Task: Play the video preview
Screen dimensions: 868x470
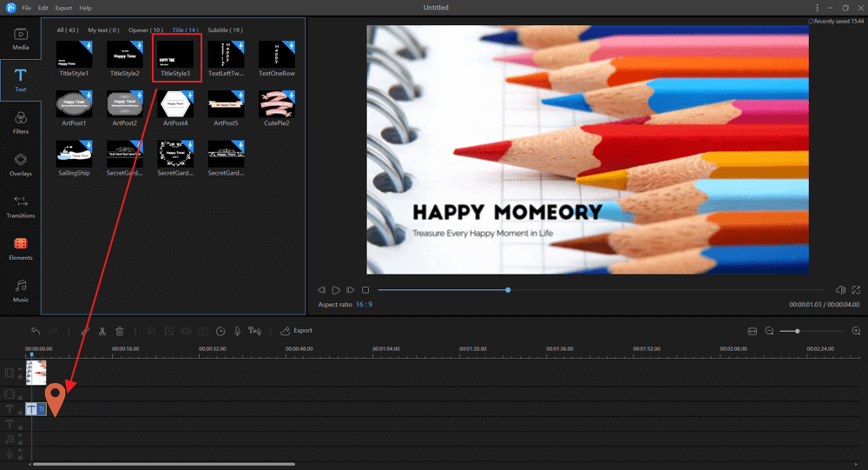Action: (336, 290)
